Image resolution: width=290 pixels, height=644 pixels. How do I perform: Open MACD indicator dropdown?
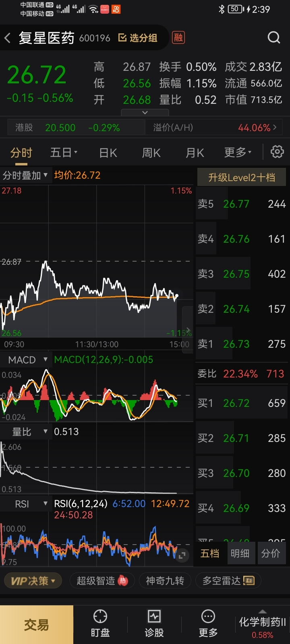tap(26, 360)
